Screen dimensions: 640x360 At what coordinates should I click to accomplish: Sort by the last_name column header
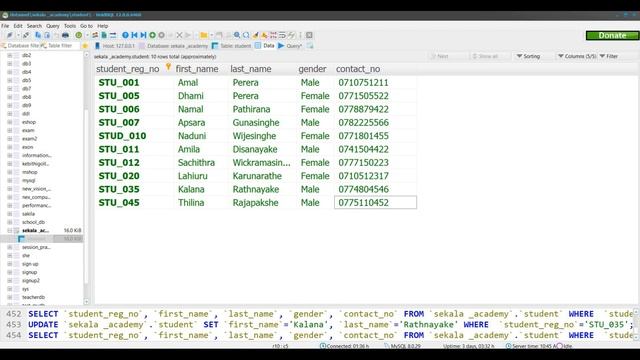(x=251, y=69)
